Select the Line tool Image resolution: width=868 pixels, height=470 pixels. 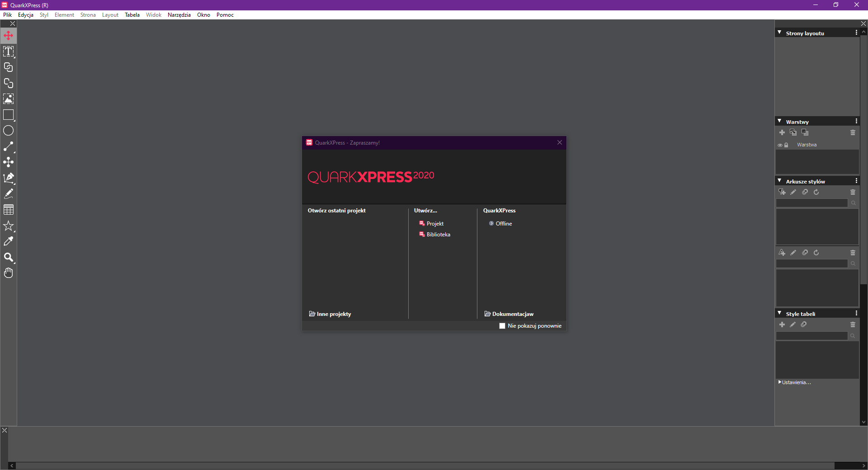[9, 146]
